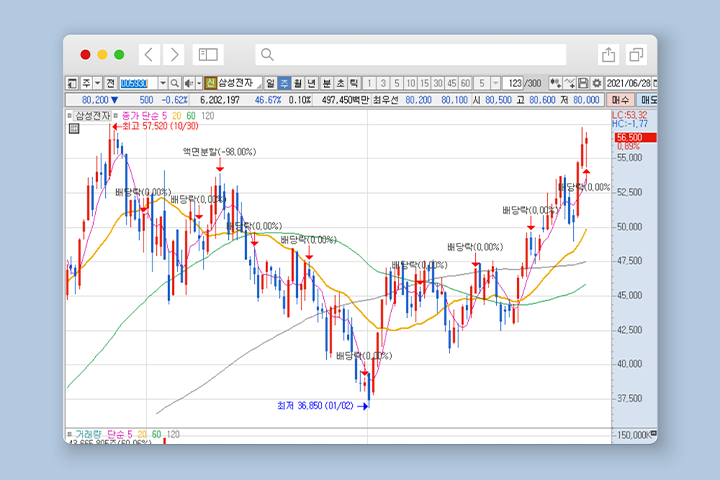The height and width of the screenshot is (480, 720).
Task: Open the calendar picker beside 2021/06/28
Action: [x=655, y=83]
